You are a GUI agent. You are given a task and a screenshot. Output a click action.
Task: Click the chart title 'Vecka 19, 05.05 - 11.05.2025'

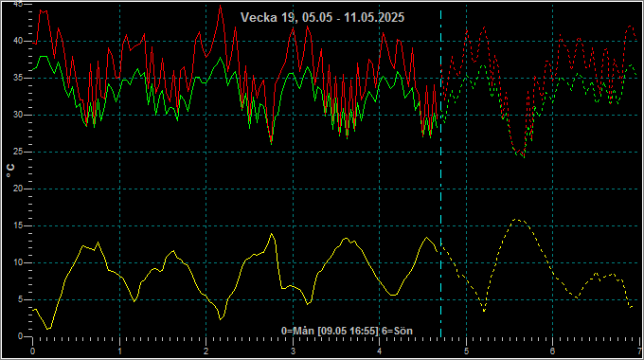(x=322, y=17)
